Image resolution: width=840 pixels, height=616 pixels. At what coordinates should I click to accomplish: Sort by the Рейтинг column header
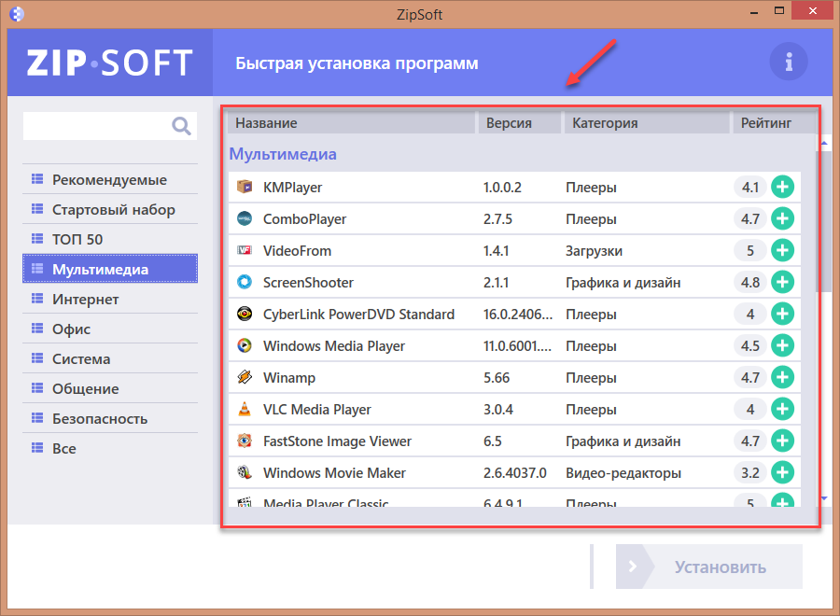774,122
